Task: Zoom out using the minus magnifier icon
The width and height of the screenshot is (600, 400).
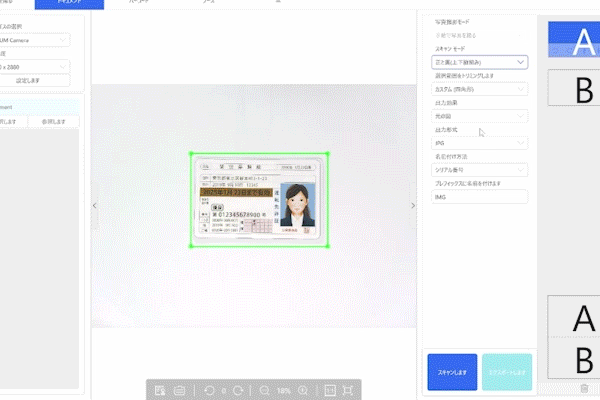Action: click(265, 389)
